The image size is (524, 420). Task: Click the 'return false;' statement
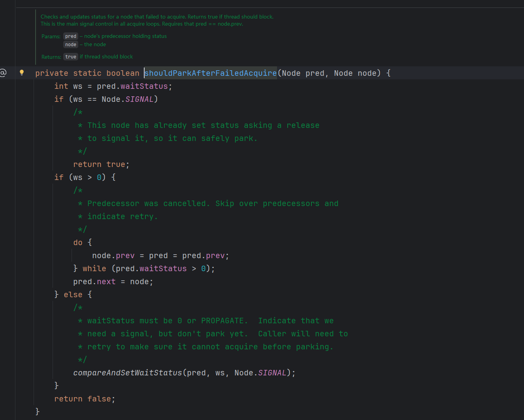(x=85, y=399)
